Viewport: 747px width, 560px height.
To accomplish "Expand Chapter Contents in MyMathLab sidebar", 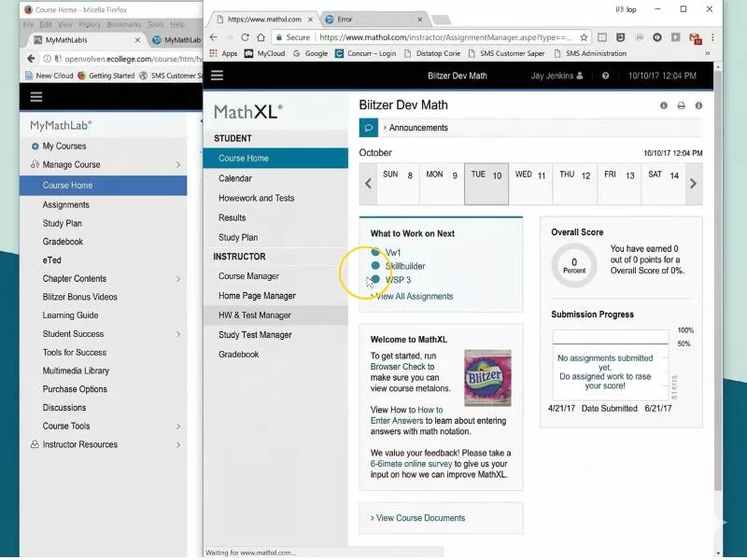I will pyautogui.click(x=178, y=278).
